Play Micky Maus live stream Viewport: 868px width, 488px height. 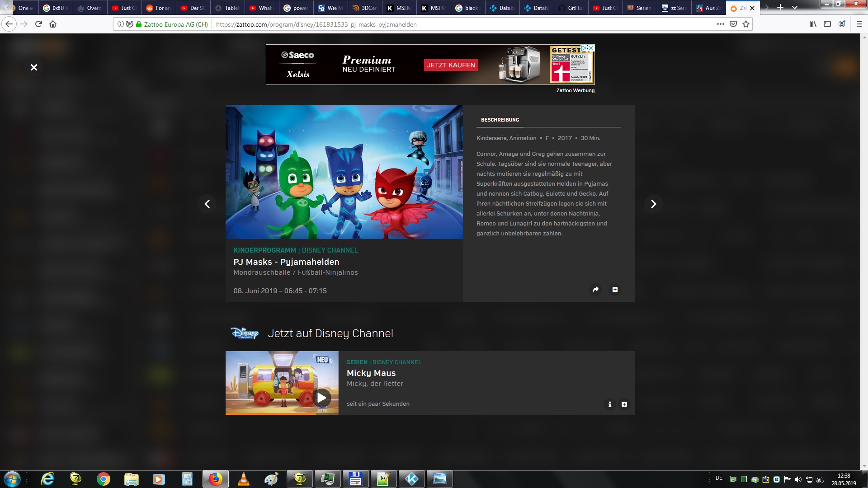point(321,398)
